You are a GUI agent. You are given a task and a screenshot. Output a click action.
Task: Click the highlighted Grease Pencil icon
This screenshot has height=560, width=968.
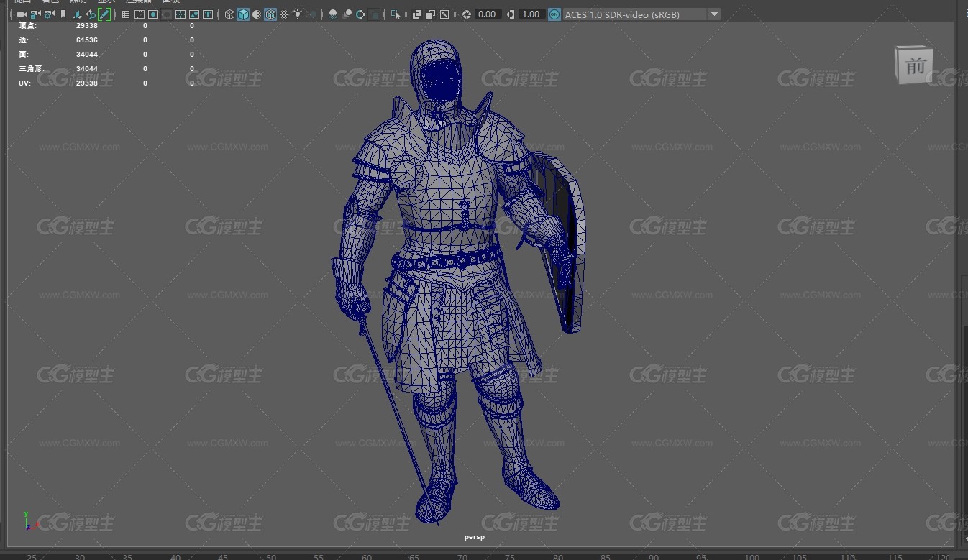104,14
